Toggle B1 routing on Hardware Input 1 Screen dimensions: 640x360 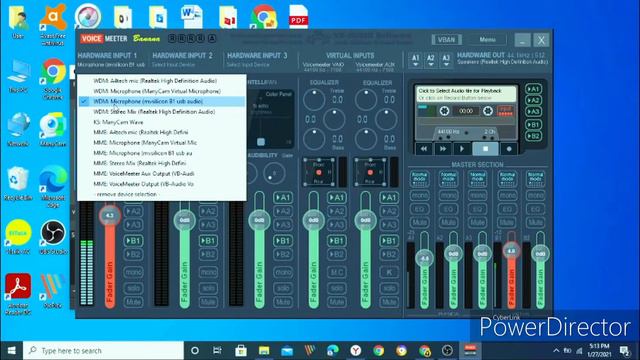pos(133,241)
